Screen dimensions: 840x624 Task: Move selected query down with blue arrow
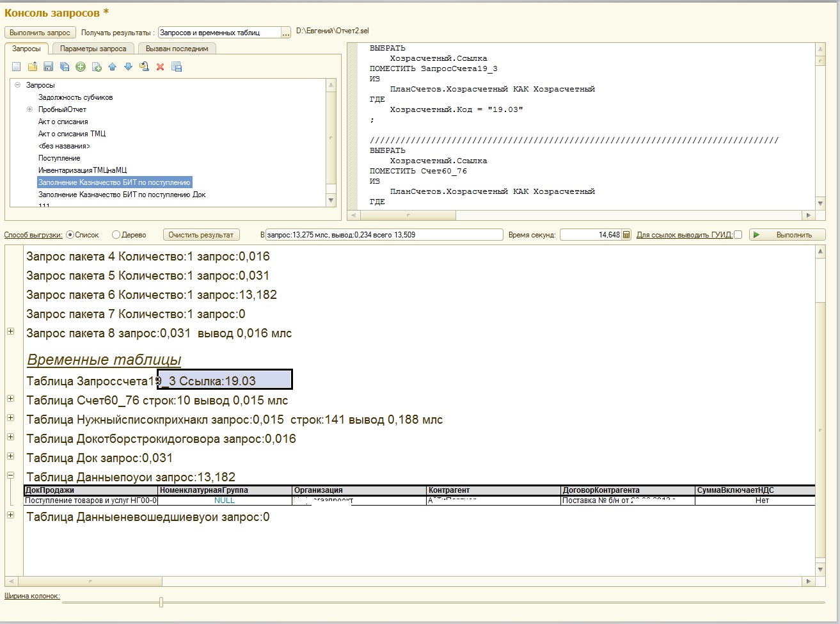click(x=129, y=67)
